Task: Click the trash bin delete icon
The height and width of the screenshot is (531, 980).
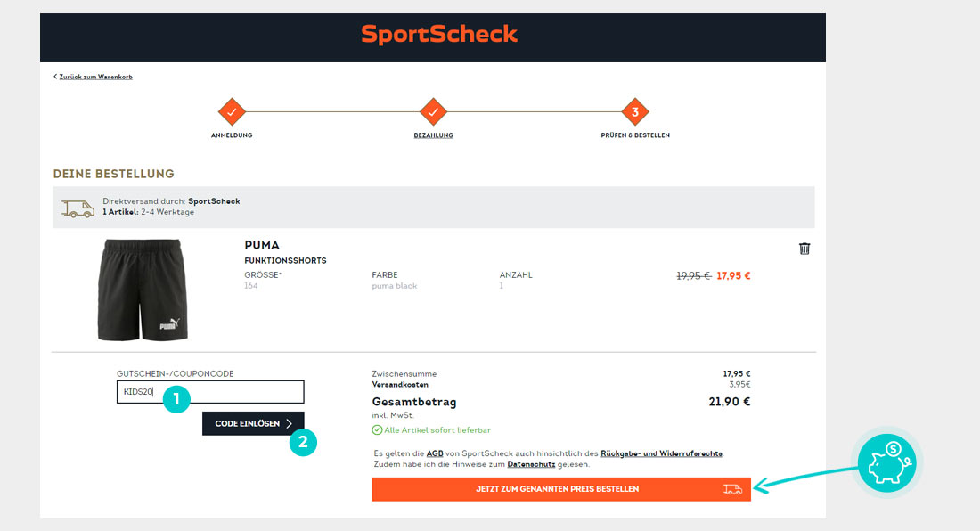Action: [x=804, y=249]
